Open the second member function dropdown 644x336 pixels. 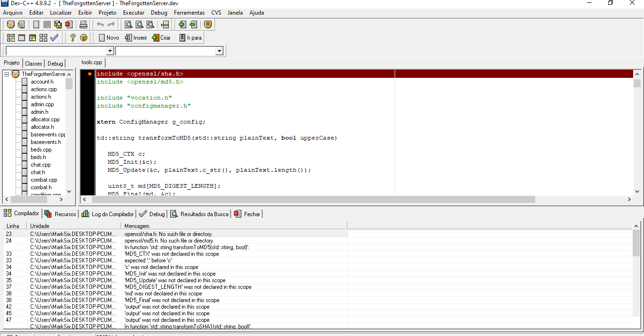[219, 51]
